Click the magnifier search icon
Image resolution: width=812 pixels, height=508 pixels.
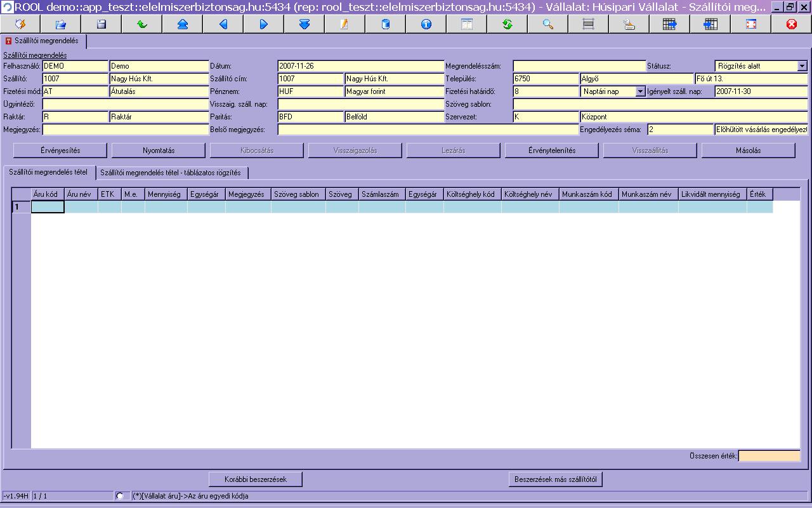pos(548,24)
